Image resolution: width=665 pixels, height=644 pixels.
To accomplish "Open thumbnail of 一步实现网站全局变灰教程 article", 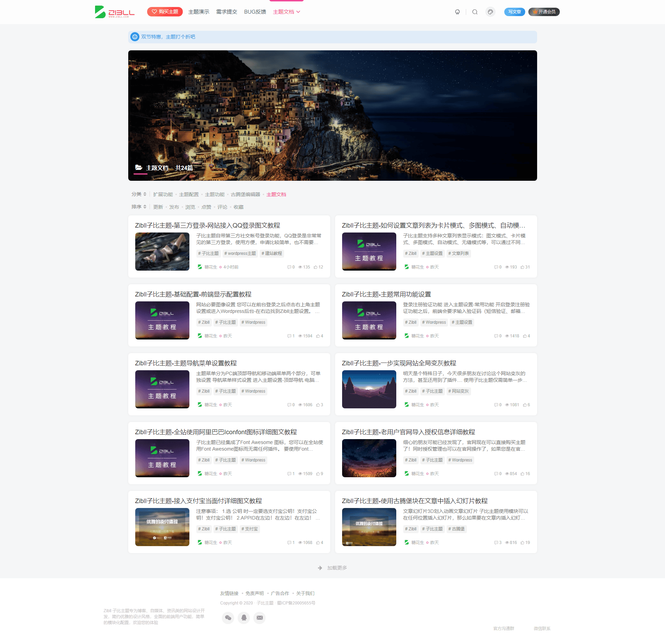I will pyautogui.click(x=369, y=389).
